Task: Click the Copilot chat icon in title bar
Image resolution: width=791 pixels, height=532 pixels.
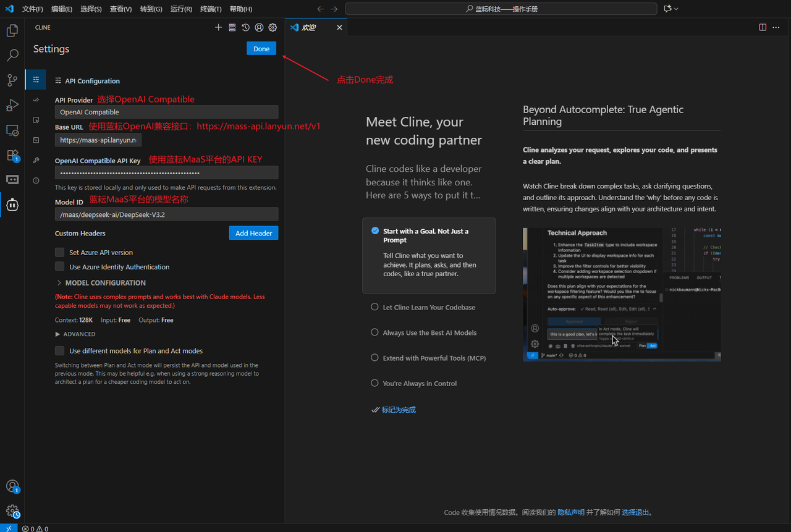Action: (x=667, y=9)
